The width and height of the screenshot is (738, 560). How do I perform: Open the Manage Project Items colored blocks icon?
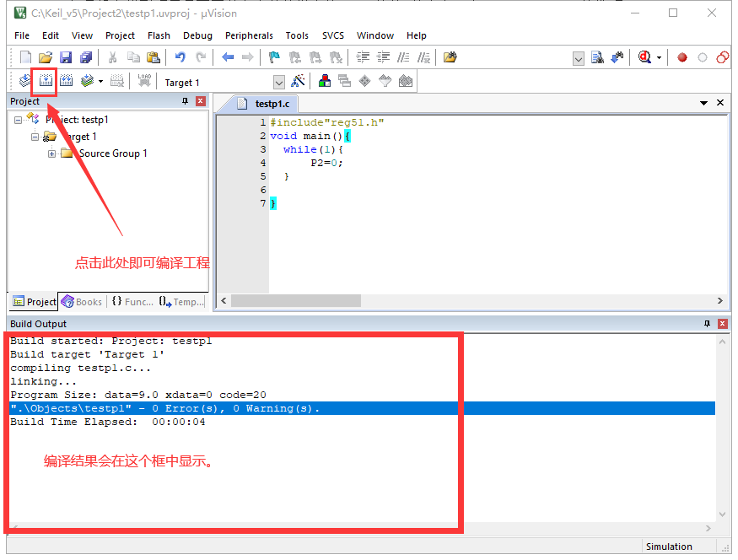(324, 81)
